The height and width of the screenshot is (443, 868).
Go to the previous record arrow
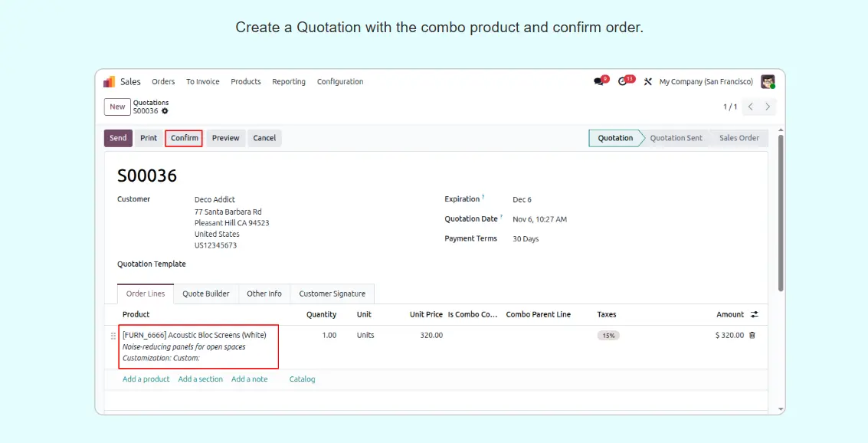click(751, 107)
